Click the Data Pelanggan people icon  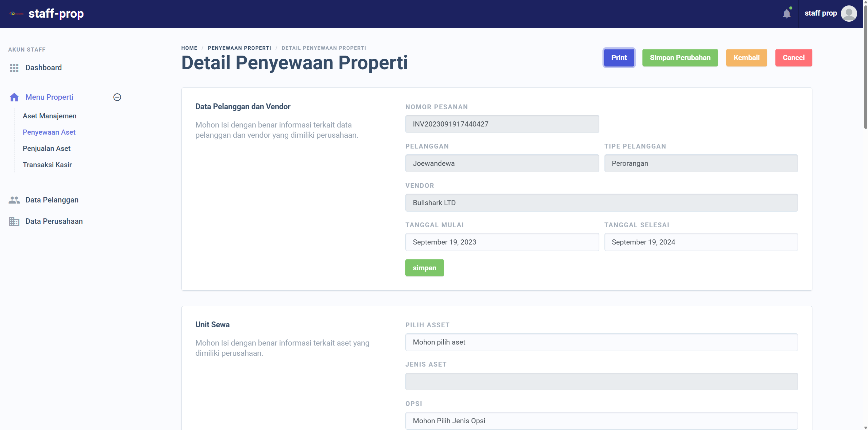pyautogui.click(x=14, y=200)
